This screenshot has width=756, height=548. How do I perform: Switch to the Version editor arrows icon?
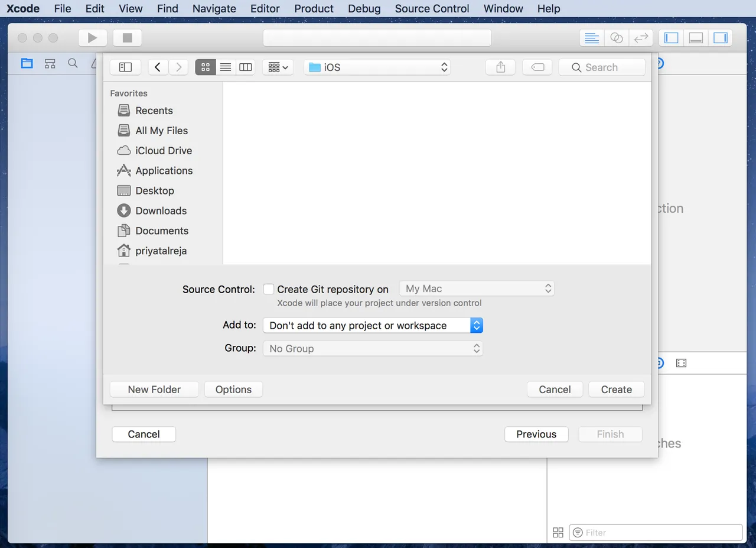[x=641, y=38]
